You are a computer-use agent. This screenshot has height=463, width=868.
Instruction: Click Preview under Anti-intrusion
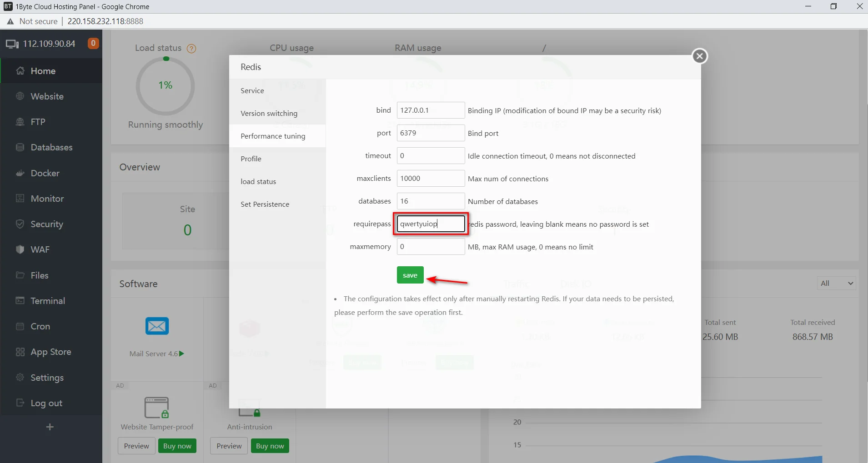pos(229,446)
